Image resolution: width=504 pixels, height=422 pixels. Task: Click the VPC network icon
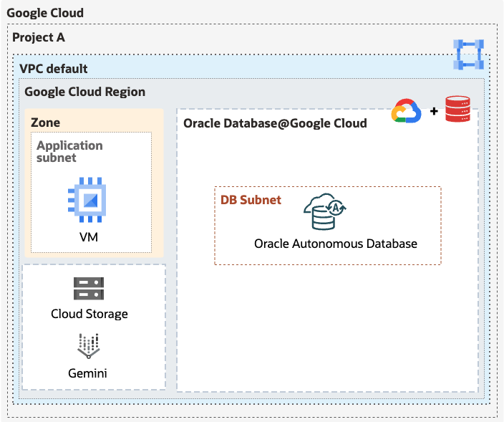pos(468,54)
